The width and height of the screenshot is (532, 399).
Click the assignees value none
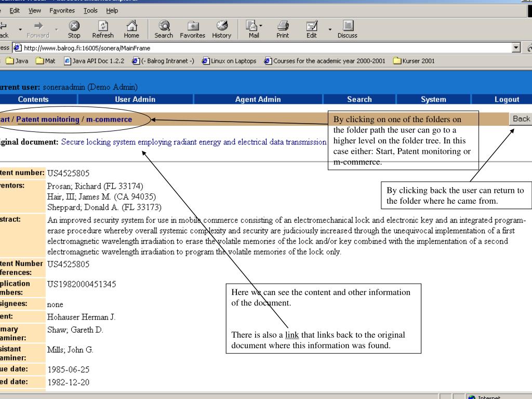click(55, 304)
